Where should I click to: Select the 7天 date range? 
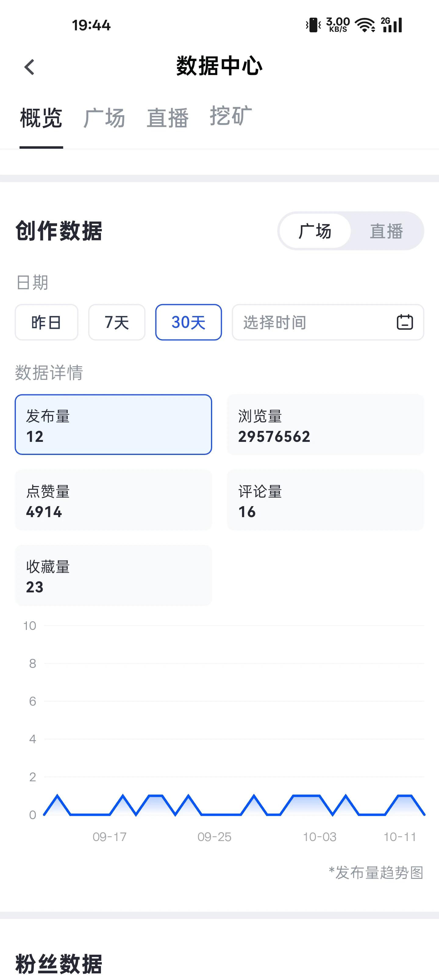(x=116, y=322)
